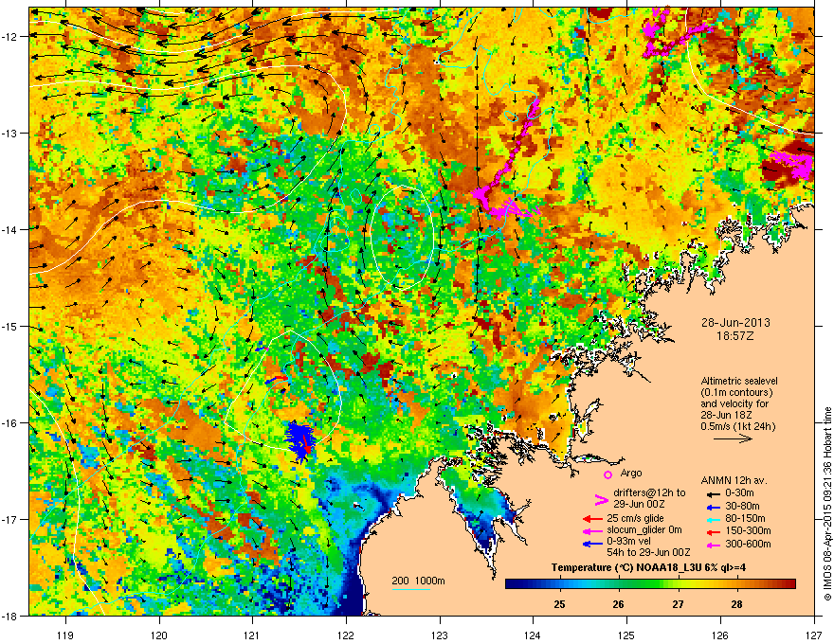Click the time label 18:57Z

coord(734,336)
